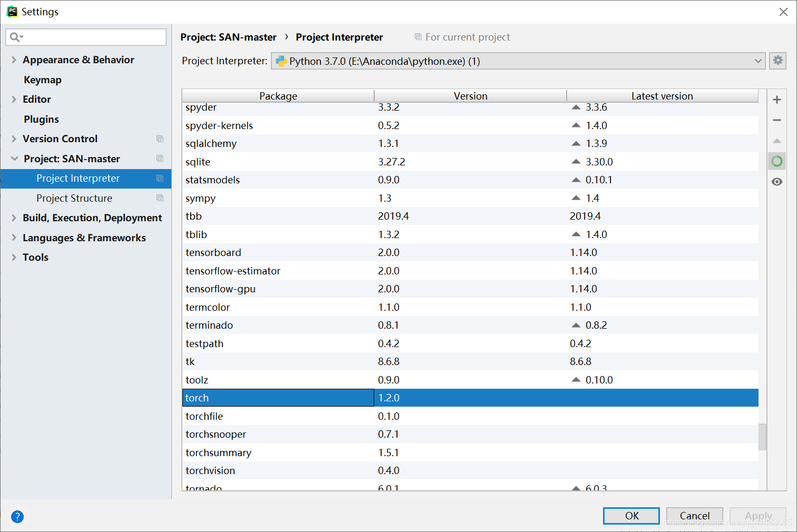The width and height of the screenshot is (797, 532).
Task: Click the uninstall package minus icon
Action: 776,120
